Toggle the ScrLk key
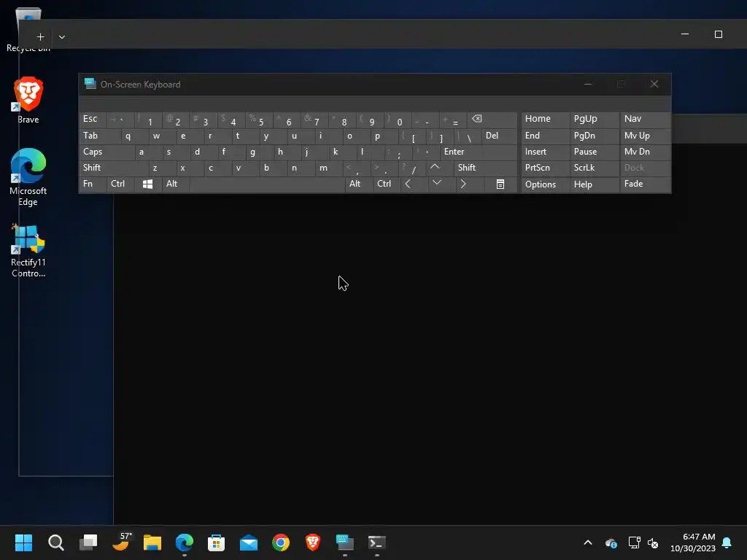 point(594,168)
